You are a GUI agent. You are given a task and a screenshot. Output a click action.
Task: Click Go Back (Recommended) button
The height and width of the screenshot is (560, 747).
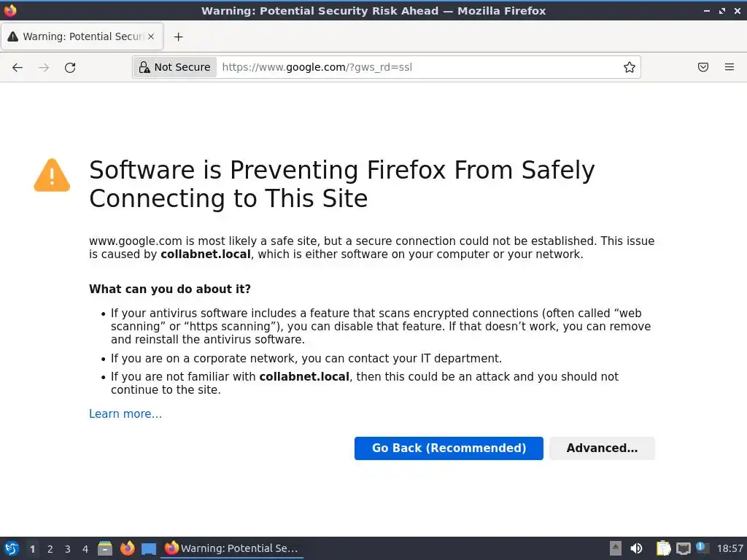[x=449, y=448]
